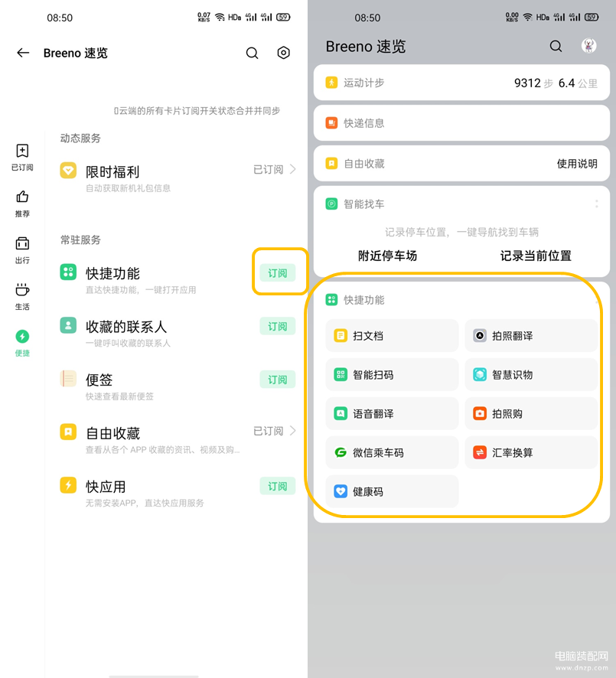Select the 已订阅 sidebar tab

[22, 158]
